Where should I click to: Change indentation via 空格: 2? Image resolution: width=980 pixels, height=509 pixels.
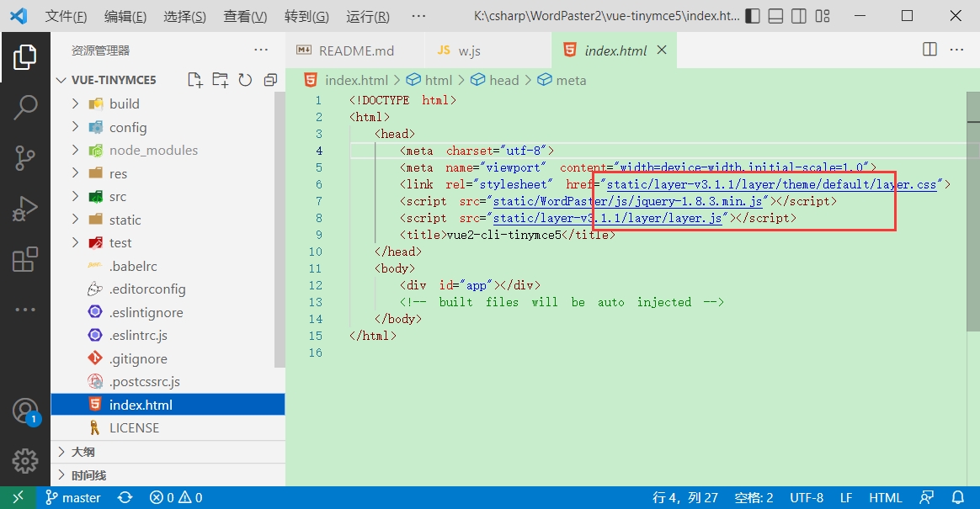click(754, 498)
